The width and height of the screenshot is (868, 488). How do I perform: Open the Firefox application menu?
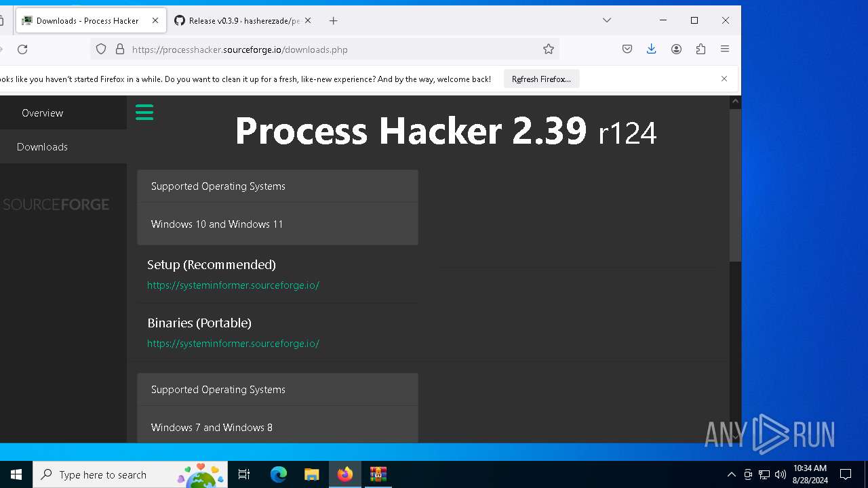coord(725,49)
